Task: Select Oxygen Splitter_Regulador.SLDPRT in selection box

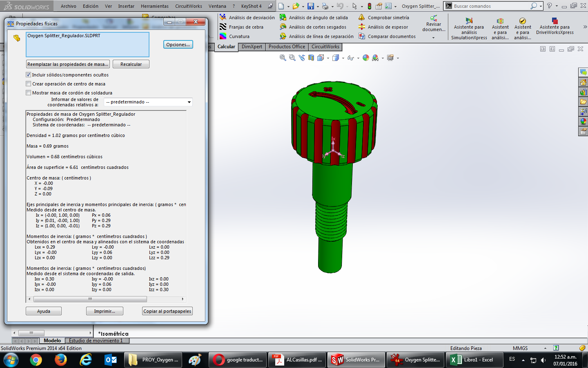Action: tap(64, 36)
